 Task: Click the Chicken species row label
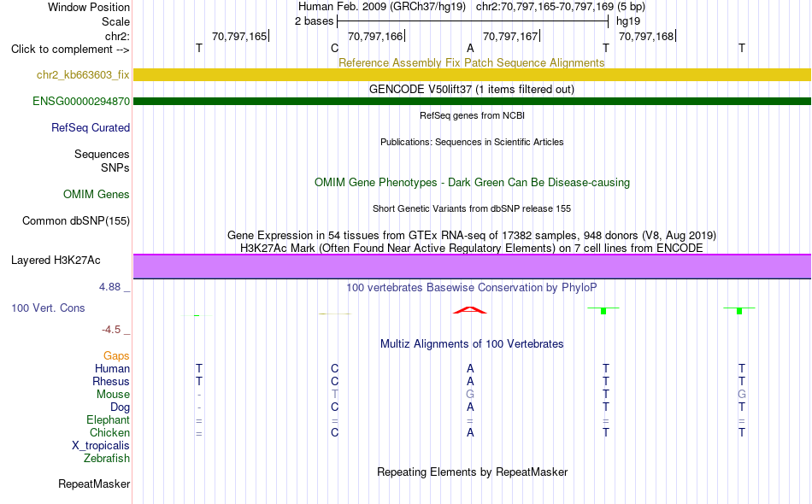[x=109, y=432]
